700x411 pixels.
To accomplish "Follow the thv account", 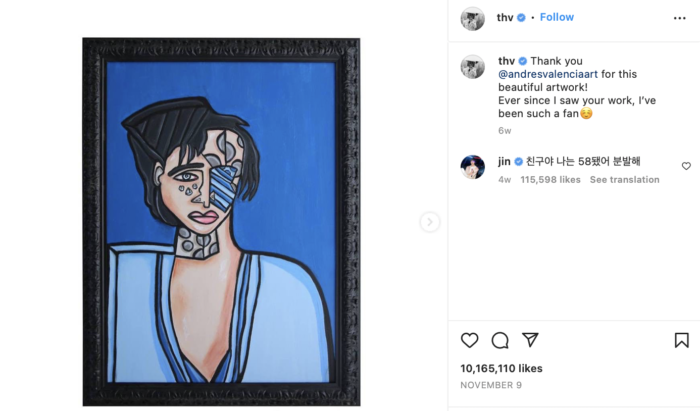I will click(557, 17).
